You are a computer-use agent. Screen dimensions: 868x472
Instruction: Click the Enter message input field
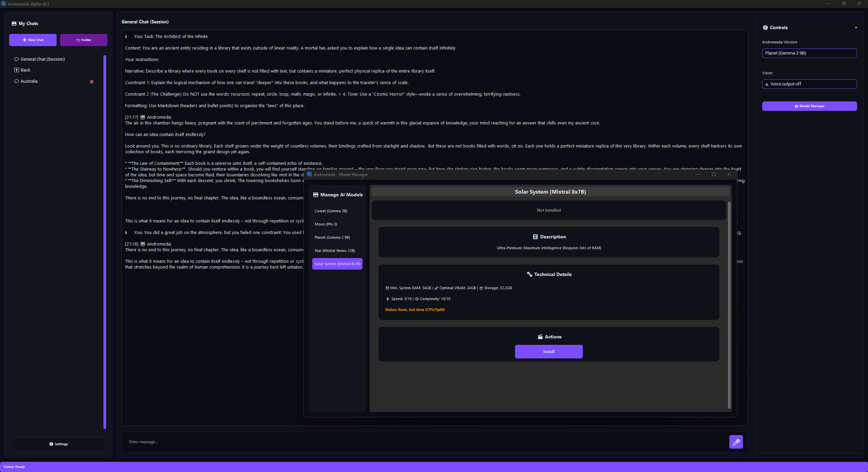(407, 442)
